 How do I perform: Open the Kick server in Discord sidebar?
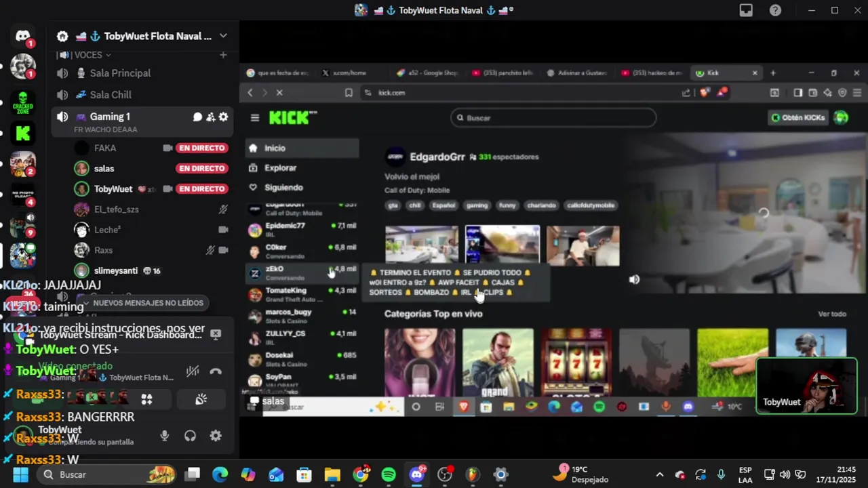click(x=23, y=134)
